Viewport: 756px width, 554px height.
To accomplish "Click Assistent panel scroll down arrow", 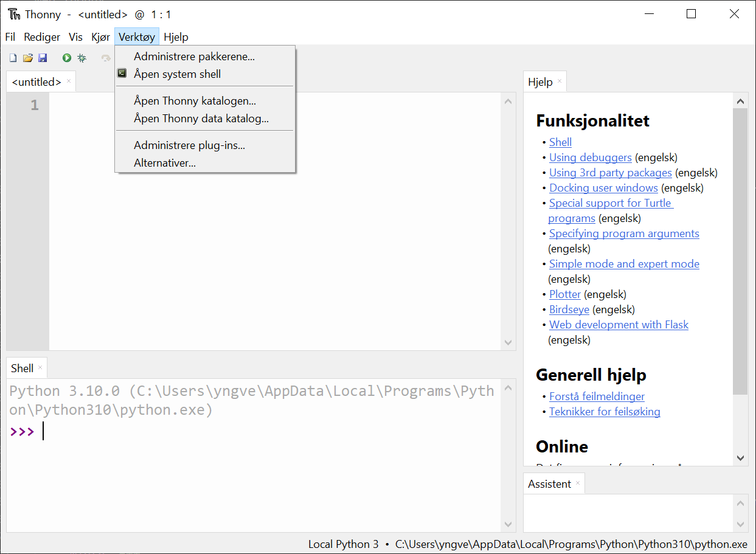I will click(740, 524).
